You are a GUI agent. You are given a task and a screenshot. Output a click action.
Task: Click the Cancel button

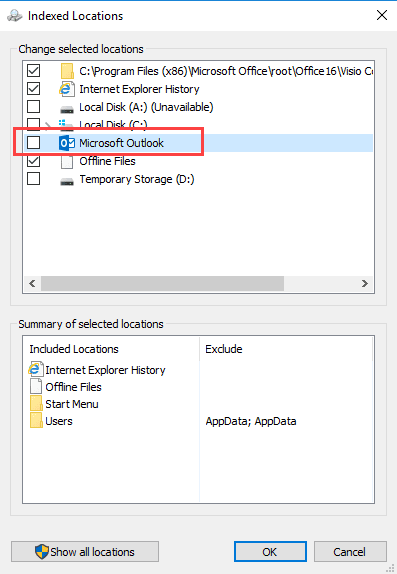click(350, 551)
